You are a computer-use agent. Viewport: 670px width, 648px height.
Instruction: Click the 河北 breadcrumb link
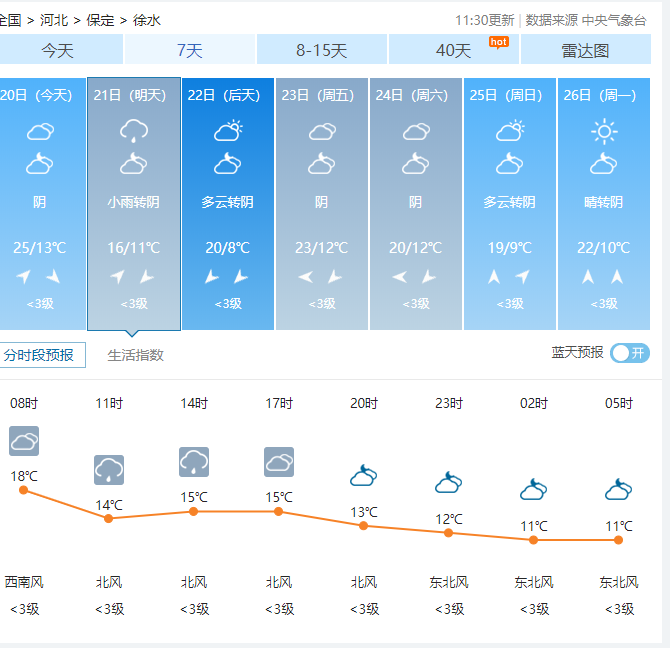pyautogui.click(x=55, y=20)
